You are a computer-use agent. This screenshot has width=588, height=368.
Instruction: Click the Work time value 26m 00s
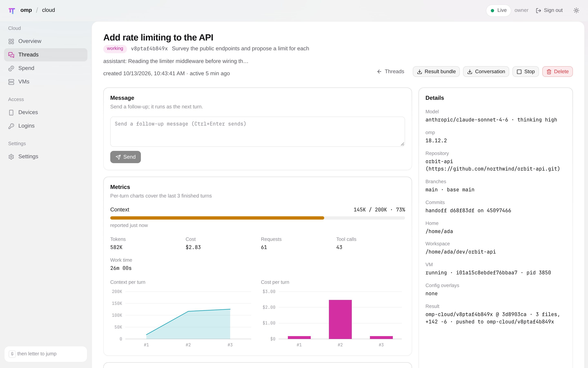pyautogui.click(x=121, y=268)
